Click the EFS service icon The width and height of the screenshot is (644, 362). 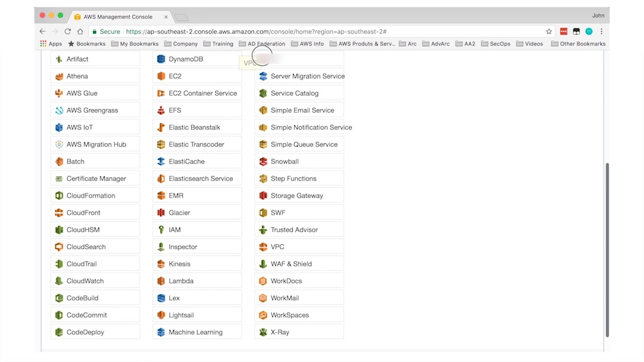point(161,110)
